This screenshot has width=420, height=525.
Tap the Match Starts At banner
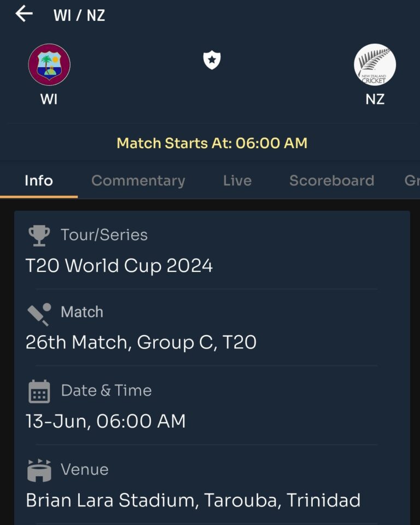point(212,143)
